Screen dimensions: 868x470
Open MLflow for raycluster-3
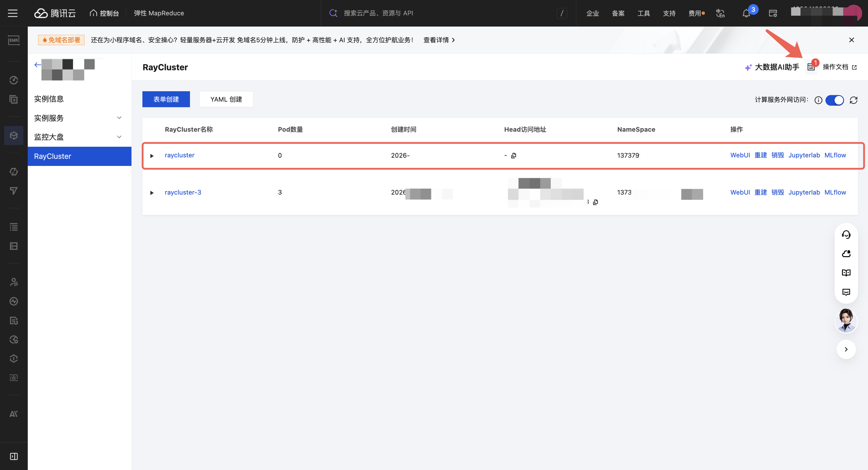[x=835, y=192]
